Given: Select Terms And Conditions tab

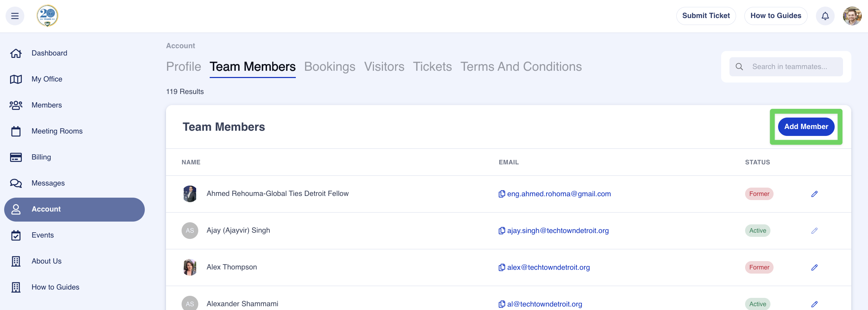Looking at the screenshot, I should tap(521, 67).
